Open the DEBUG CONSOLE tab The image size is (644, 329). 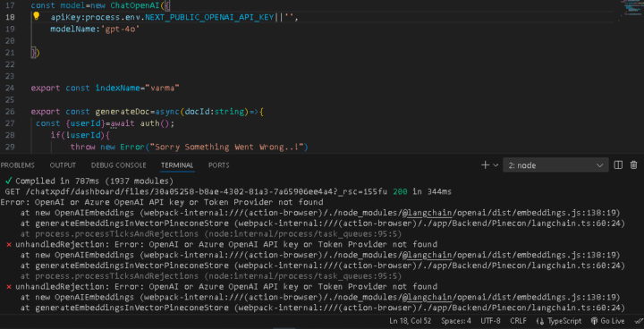pos(119,165)
